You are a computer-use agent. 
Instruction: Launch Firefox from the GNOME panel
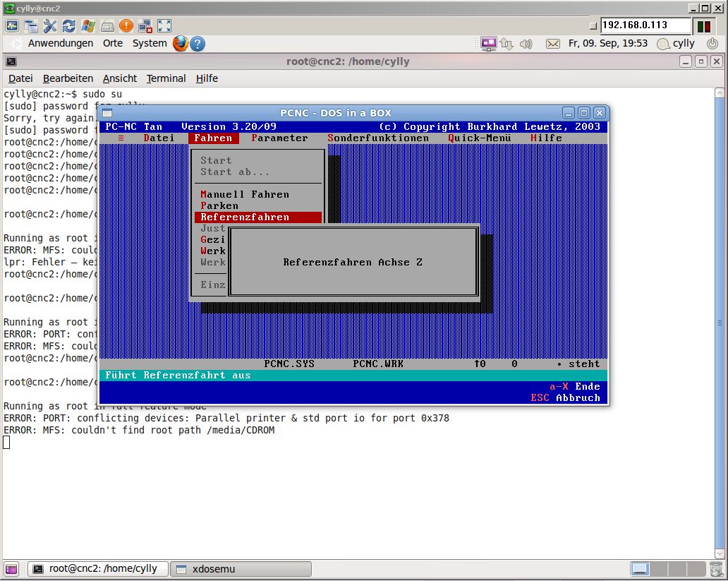click(x=181, y=44)
